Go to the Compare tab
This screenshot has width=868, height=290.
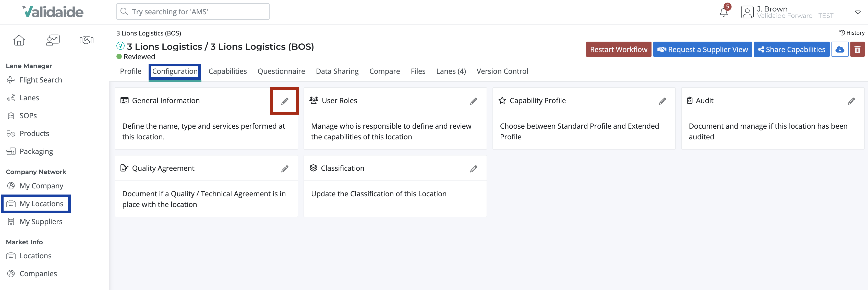coord(385,71)
